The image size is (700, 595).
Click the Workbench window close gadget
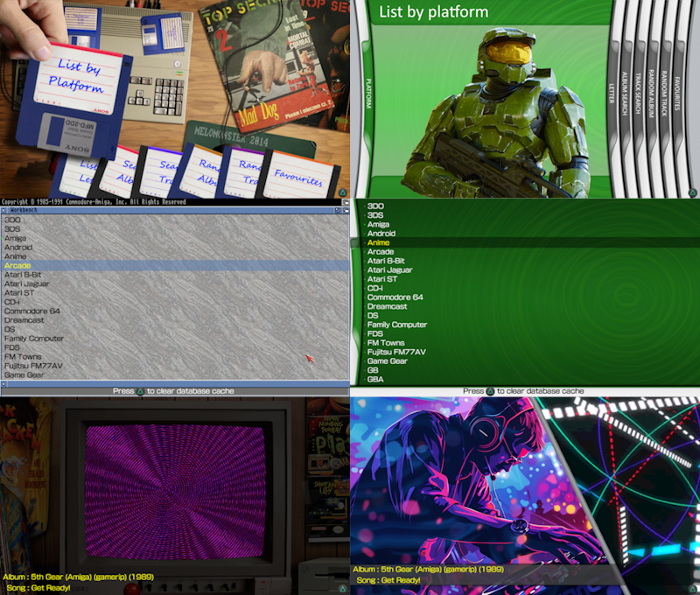3,210
